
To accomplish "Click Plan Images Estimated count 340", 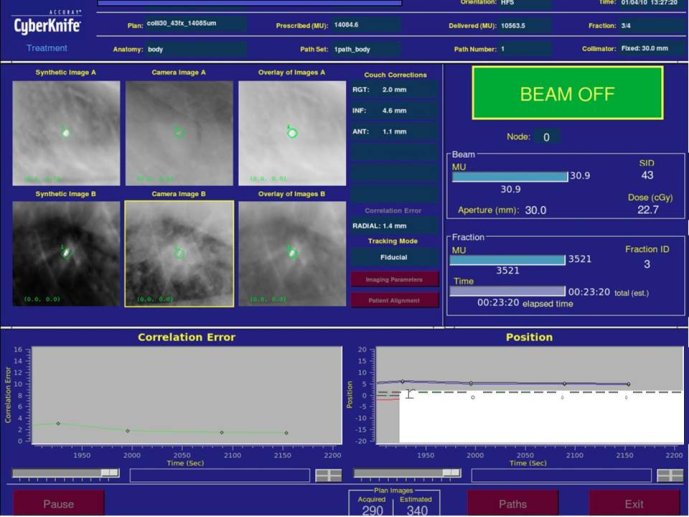I will point(417,510).
